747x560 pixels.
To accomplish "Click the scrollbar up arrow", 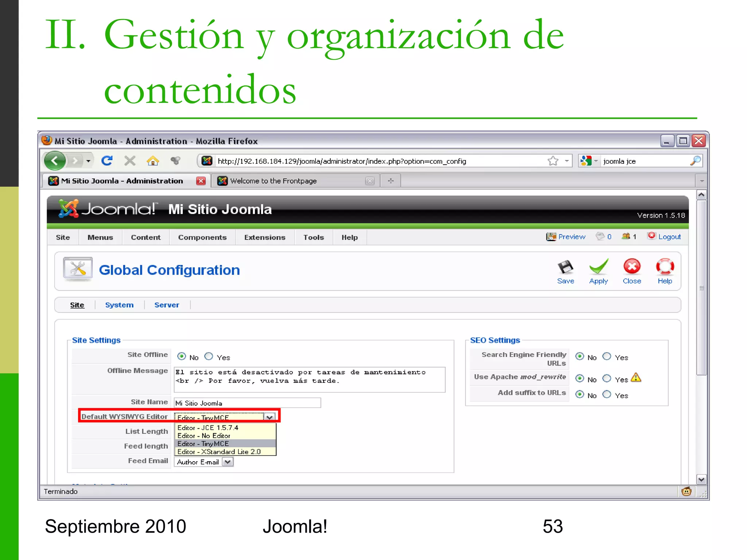I will click(x=701, y=195).
